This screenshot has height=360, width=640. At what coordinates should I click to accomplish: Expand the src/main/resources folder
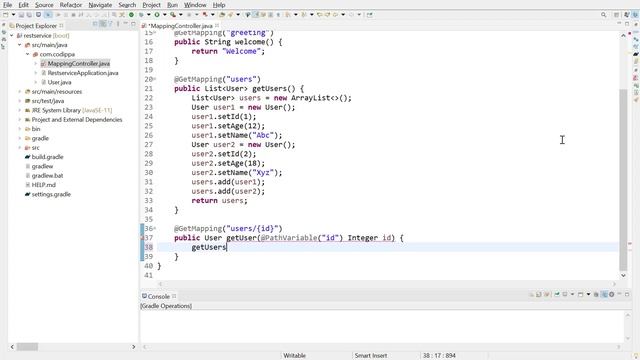click(20, 91)
